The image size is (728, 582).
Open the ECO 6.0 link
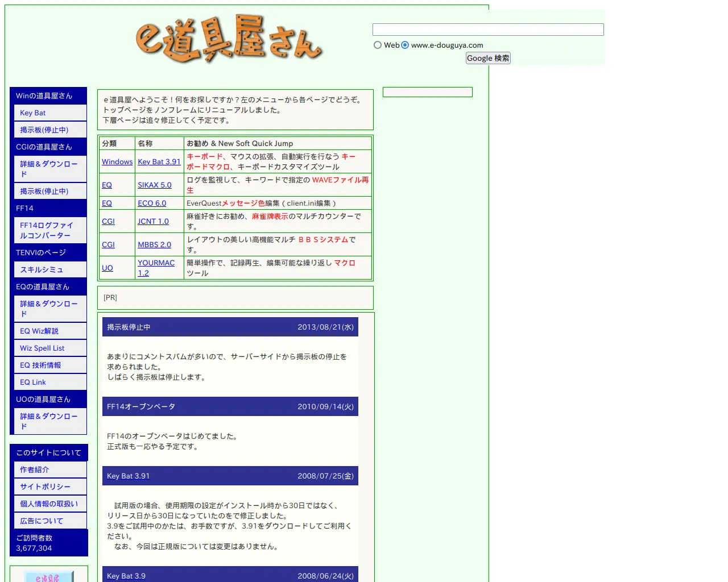click(152, 203)
